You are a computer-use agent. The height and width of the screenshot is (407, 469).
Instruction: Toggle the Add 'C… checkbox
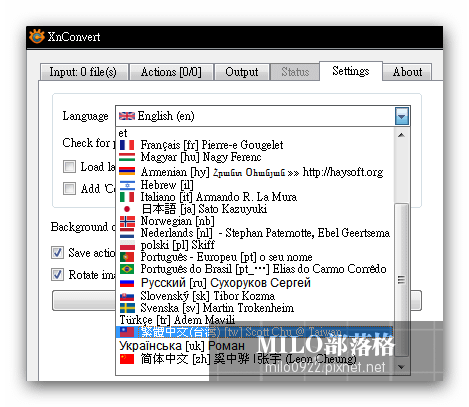coord(69,188)
